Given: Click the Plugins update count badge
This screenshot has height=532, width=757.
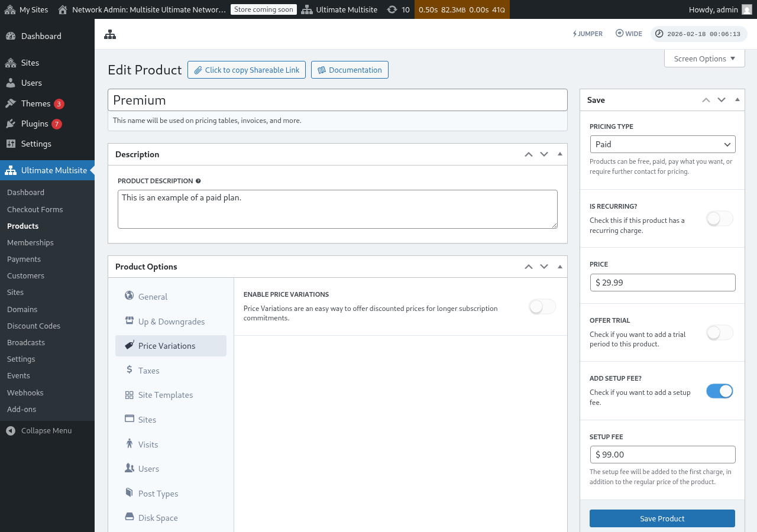Looking at the screenshot, I should coord(56,124).
